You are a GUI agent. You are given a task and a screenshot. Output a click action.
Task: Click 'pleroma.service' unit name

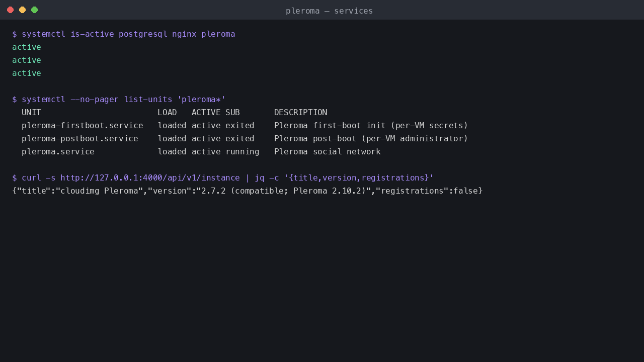pyautogui.click(x=58, y=152)
